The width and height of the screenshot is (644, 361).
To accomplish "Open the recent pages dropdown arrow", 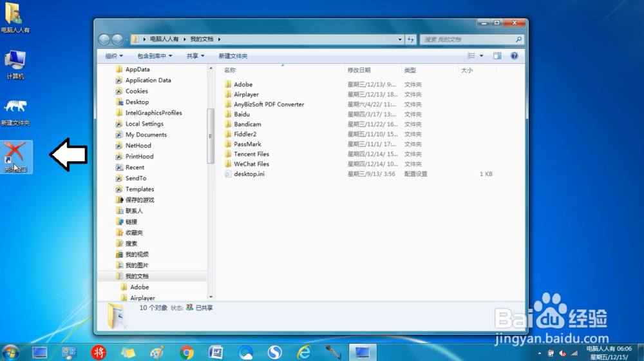I will (x=126, y=39).
